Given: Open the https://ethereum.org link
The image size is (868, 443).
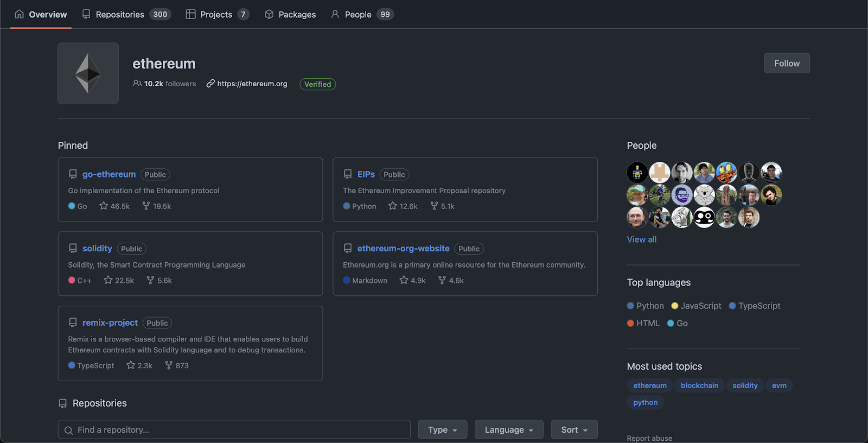Looking at the screenshot, I should pyautogui.click(x=252, y=84).
